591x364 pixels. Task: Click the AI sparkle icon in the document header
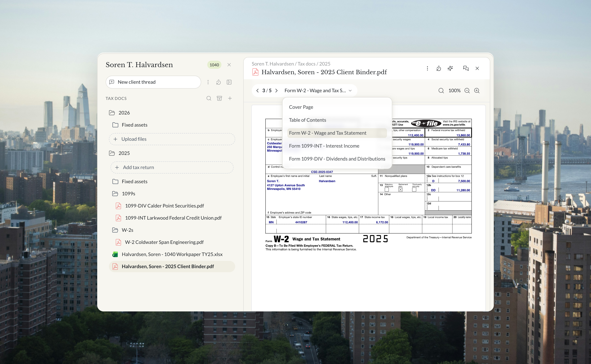tap(450, 68)
